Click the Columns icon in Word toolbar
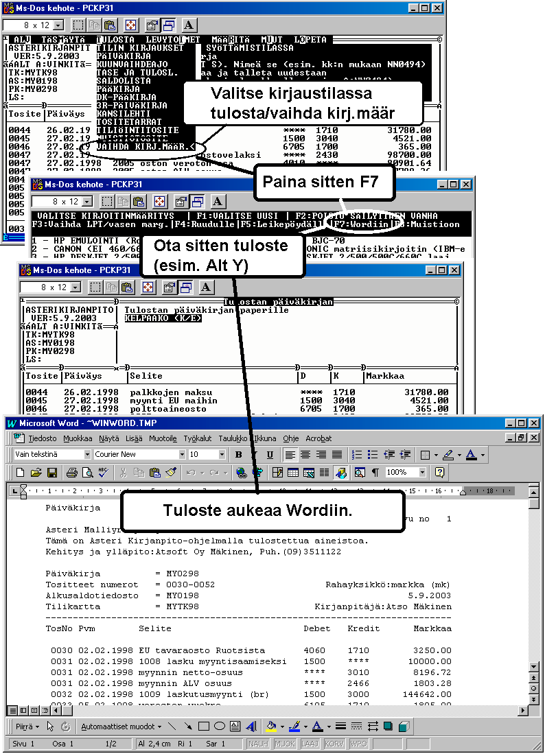Viewport: 545px width, 756px height. coord(324,473)
